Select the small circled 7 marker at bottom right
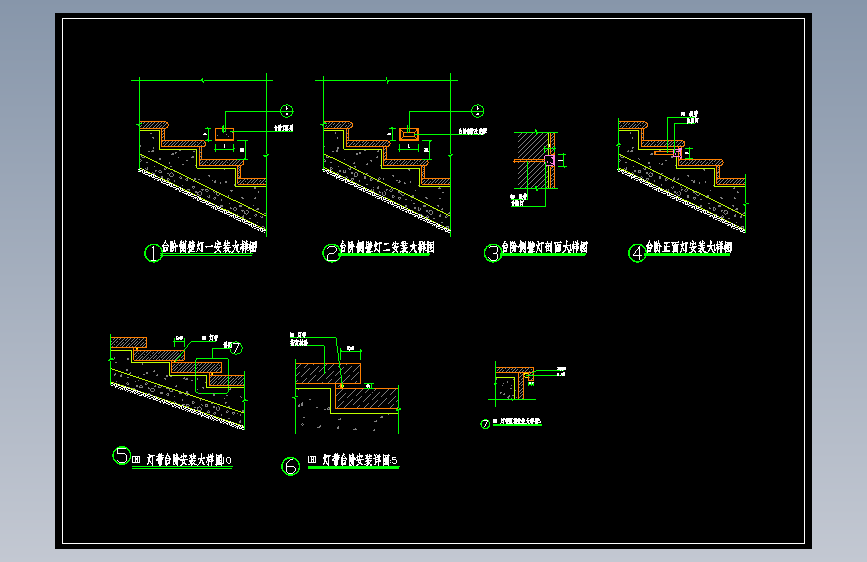Screen dimensions: 867x562 click(485, 424)
